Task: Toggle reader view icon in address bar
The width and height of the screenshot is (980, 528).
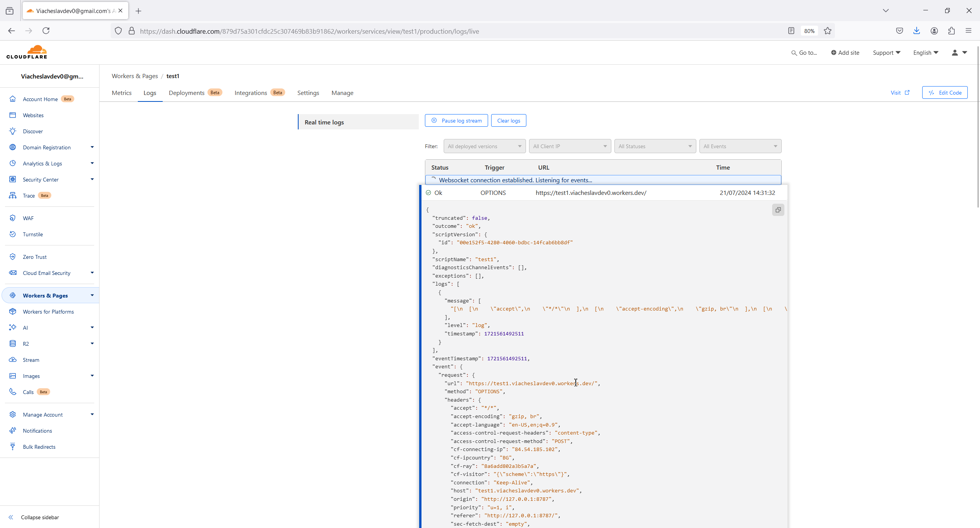Action: click(x=791, y=31)
